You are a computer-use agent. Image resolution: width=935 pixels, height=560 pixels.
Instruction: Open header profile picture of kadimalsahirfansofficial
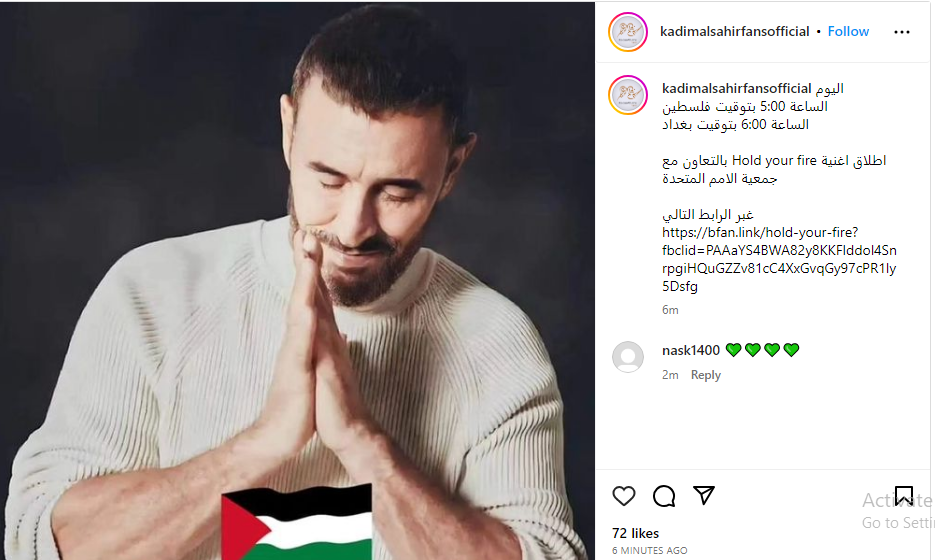[628, 32]
